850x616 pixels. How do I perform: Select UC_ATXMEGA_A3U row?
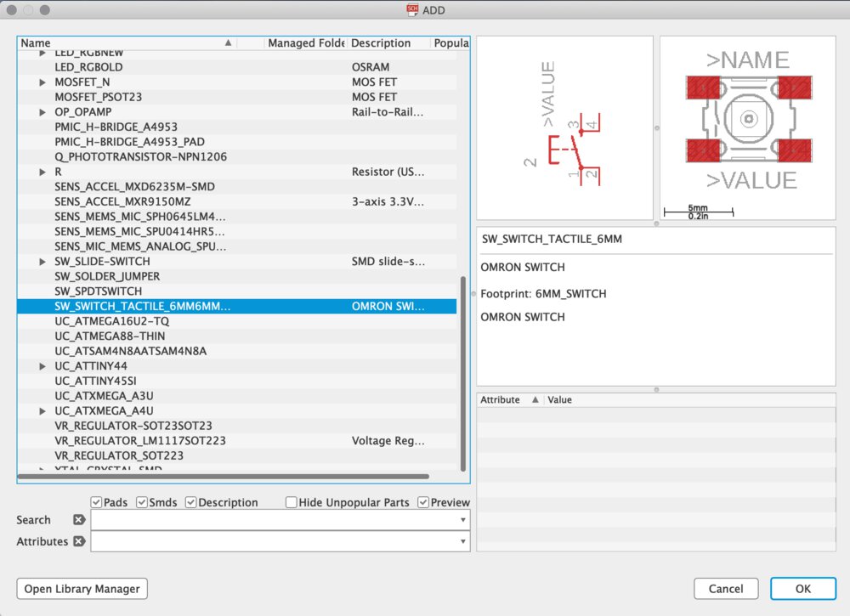237,396
